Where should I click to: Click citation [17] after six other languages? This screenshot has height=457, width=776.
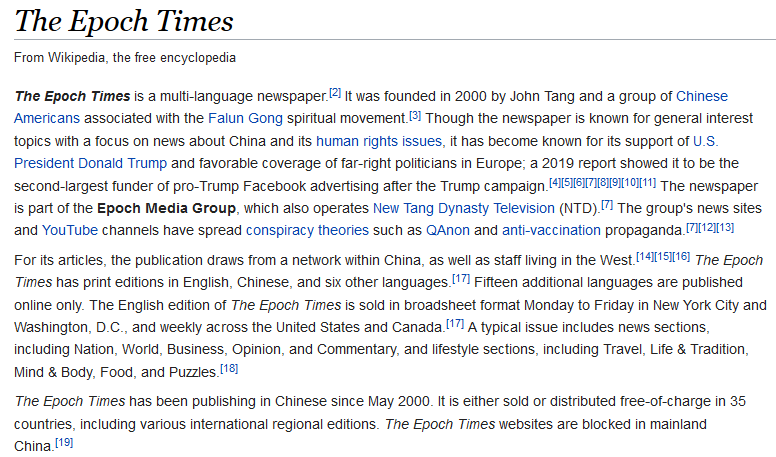[461, 279]
